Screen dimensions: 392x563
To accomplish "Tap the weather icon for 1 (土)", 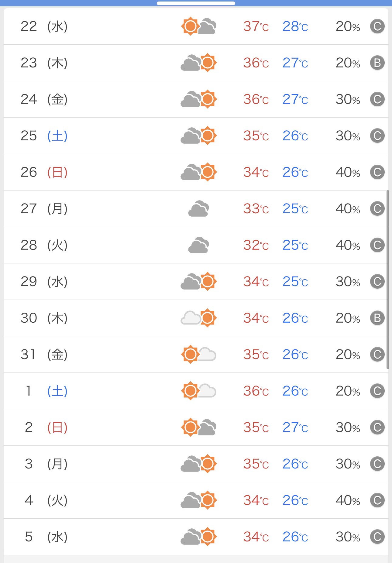I will pyautogui.click(x=199, y=391).
